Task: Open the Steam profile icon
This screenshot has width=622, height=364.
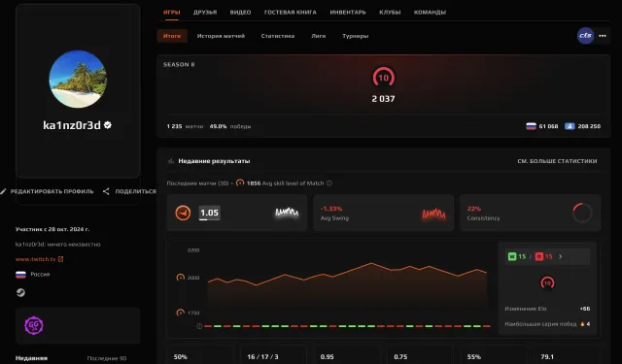Action: (x=20, y=293)
